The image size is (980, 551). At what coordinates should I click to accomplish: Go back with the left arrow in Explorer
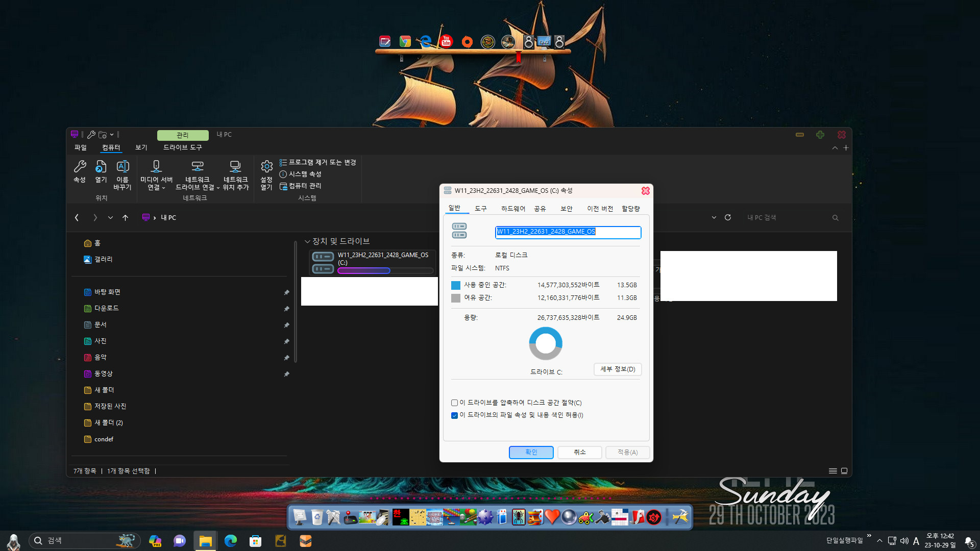[x=77, y=217]
